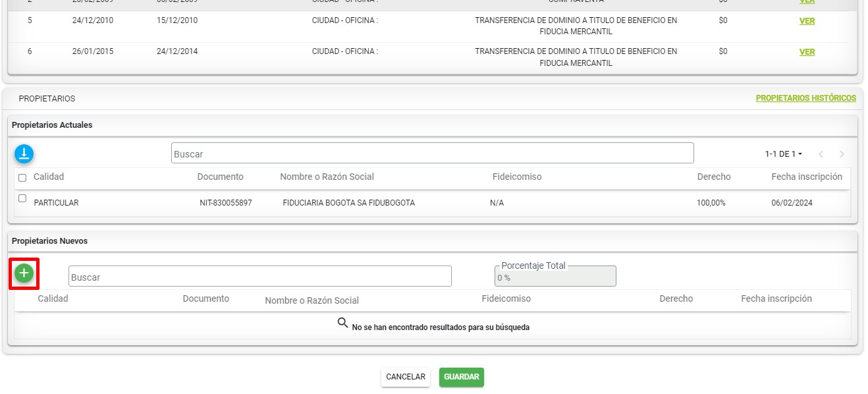The image size is (868, 394).
Task: Sort current owners by Documento column
Action: coord(220,177)
